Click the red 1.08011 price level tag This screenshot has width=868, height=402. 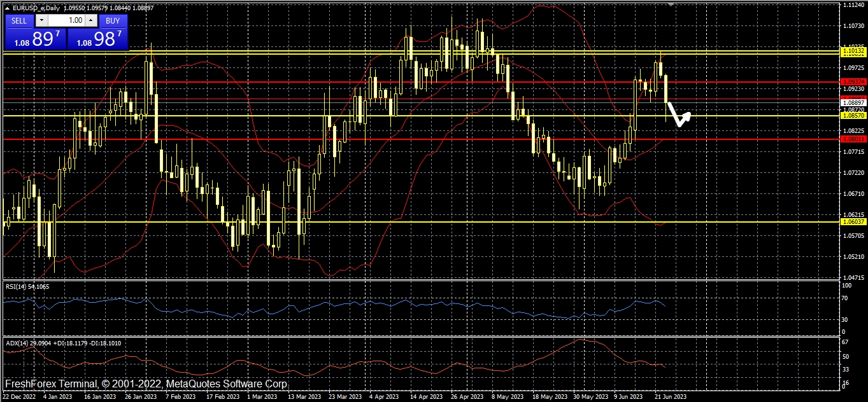tap(853, 139)
